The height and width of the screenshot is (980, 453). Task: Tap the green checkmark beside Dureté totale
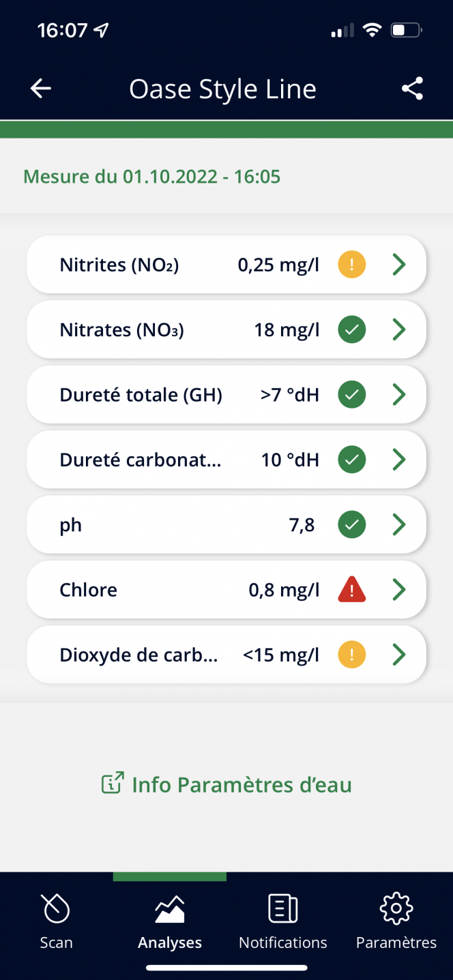tap(351, 395)
